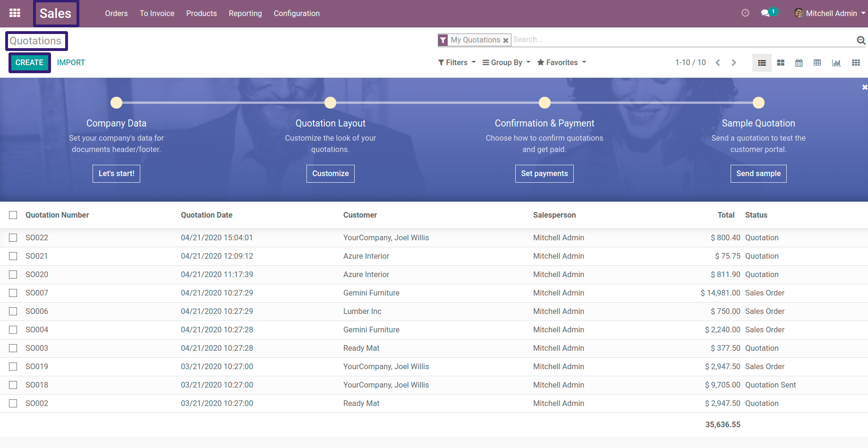Sort by Customer column header
The width and height of the screenshot is (868, 448).
360,215
